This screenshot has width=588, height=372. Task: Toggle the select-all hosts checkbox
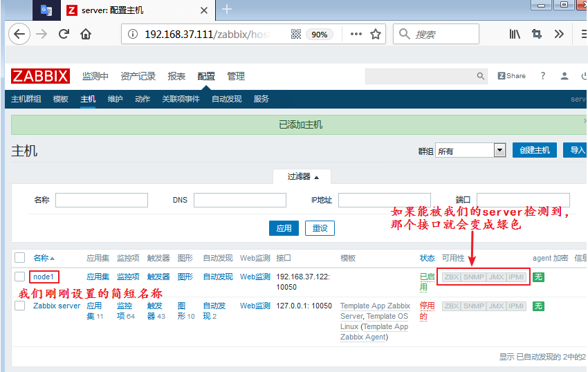(x=19, y=258)
